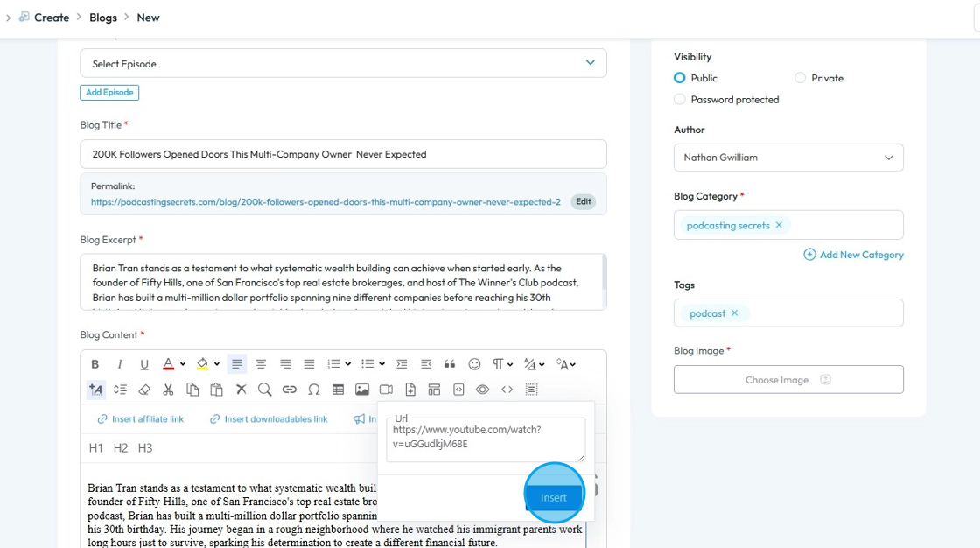Open the insert video tool
The height and width of the screenshot is (548, 980).
[386, 390]
